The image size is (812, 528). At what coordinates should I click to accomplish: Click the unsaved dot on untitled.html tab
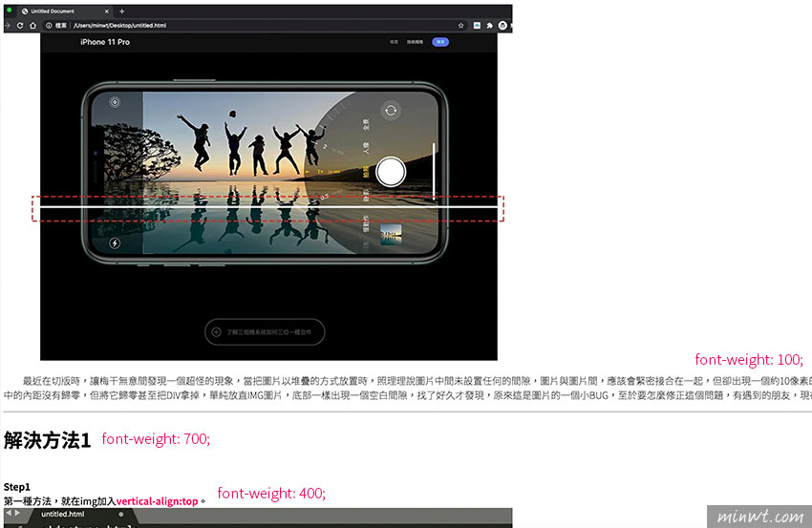click(x=121, y=515)
